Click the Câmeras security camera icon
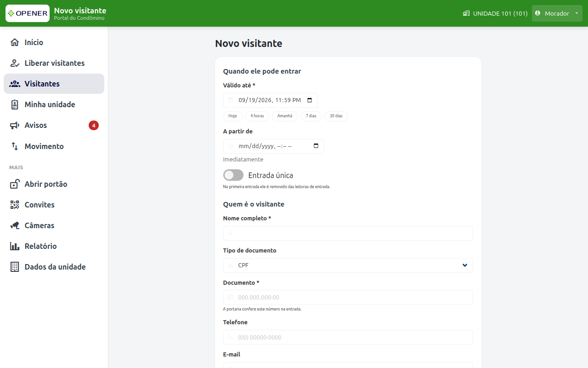The image size is (588, 368). tap(15, 225)
